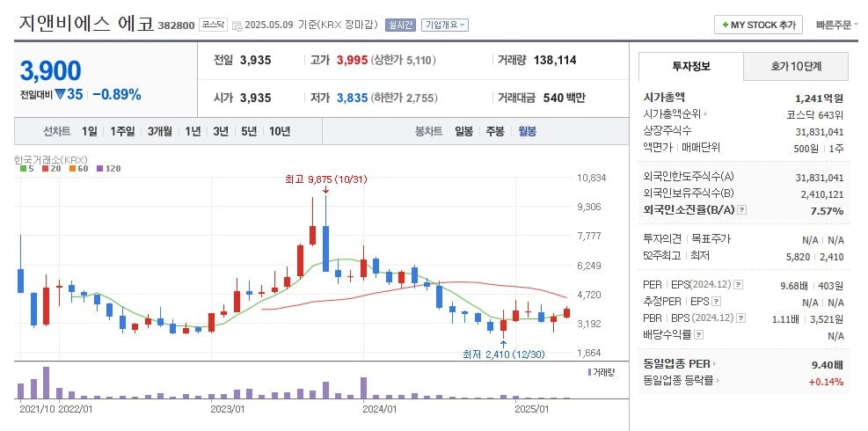Click the help icon next to 배당수익률
This screenshot has height=431, width=868.
coord(698,335)
